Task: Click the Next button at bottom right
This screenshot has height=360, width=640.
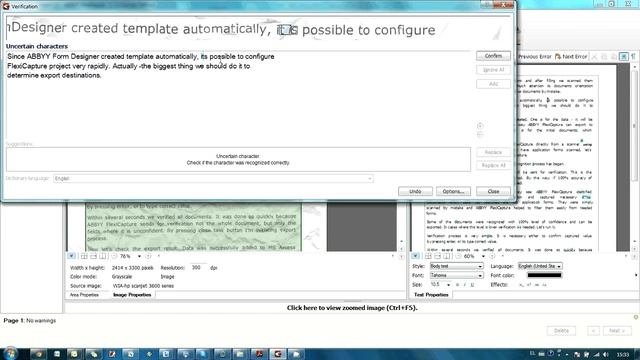Action: tap(617, 331)
